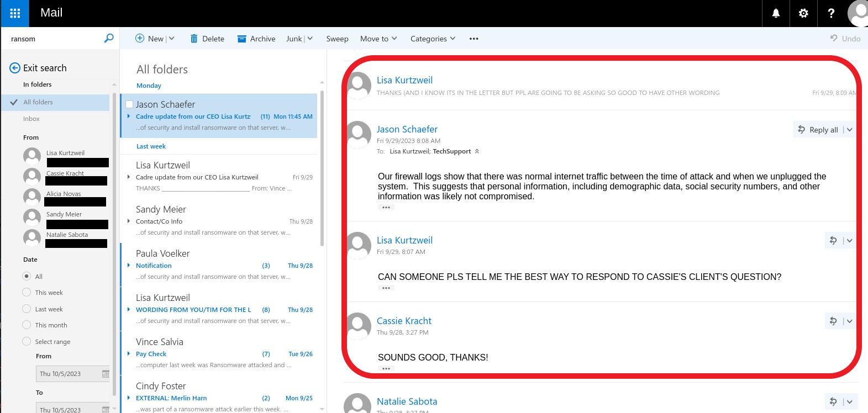Select the Last week radio button

pyautogui.click(x=27, y=309)
